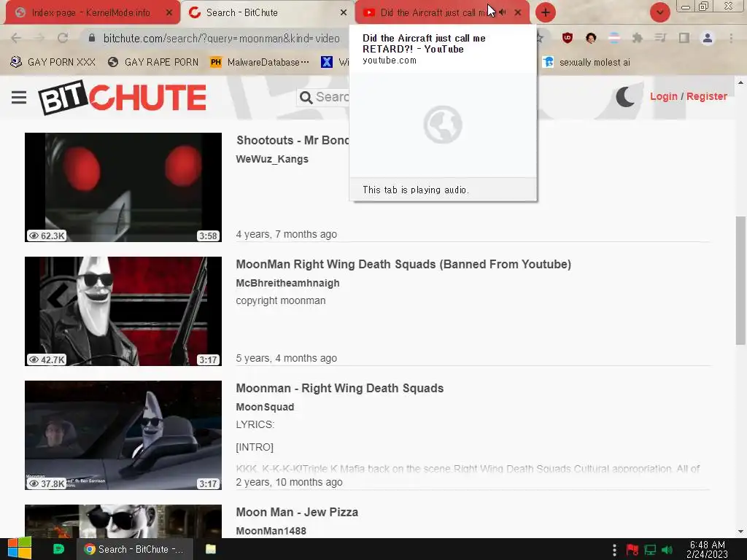Open the thumbnail with 42.7K views
The height and width of the screenshot is (560, 747).
coord(123,311)
